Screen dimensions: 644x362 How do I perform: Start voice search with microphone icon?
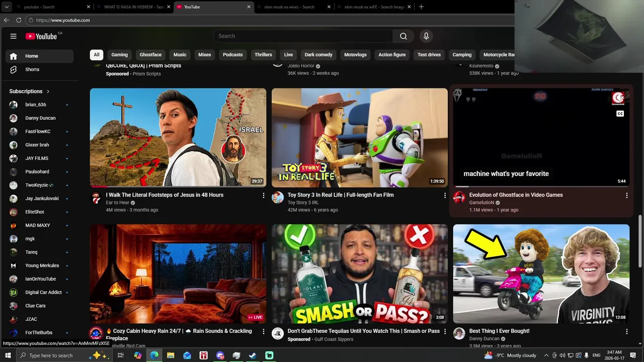(x=426, y=36)
